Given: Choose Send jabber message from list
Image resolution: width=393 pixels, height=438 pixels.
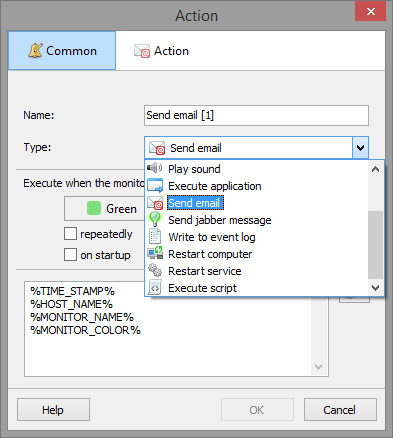Looking at the screenshot, I should point(220,220).
